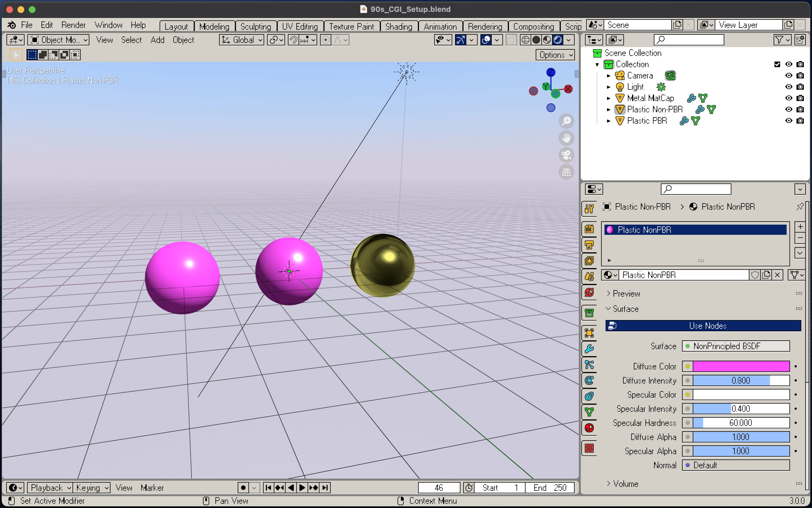The image size is (812, 508).
Task: Expand the Camera tree item
Action: 609,76
